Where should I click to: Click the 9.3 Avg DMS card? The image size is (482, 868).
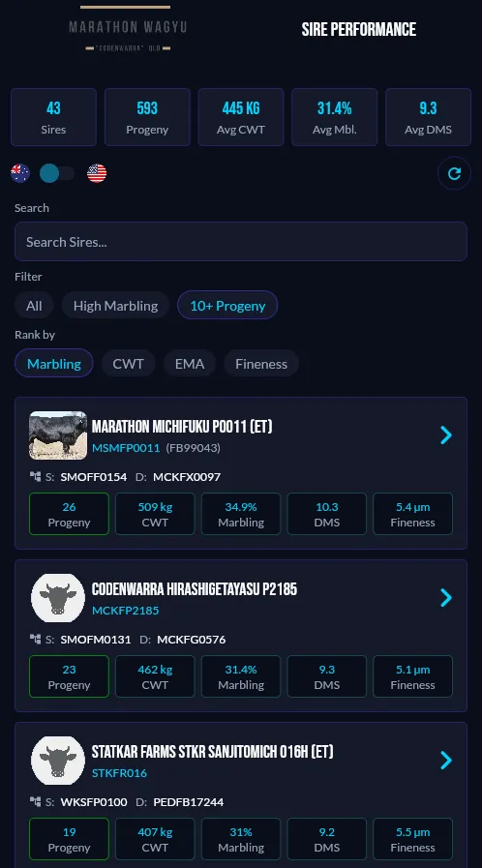429,117
